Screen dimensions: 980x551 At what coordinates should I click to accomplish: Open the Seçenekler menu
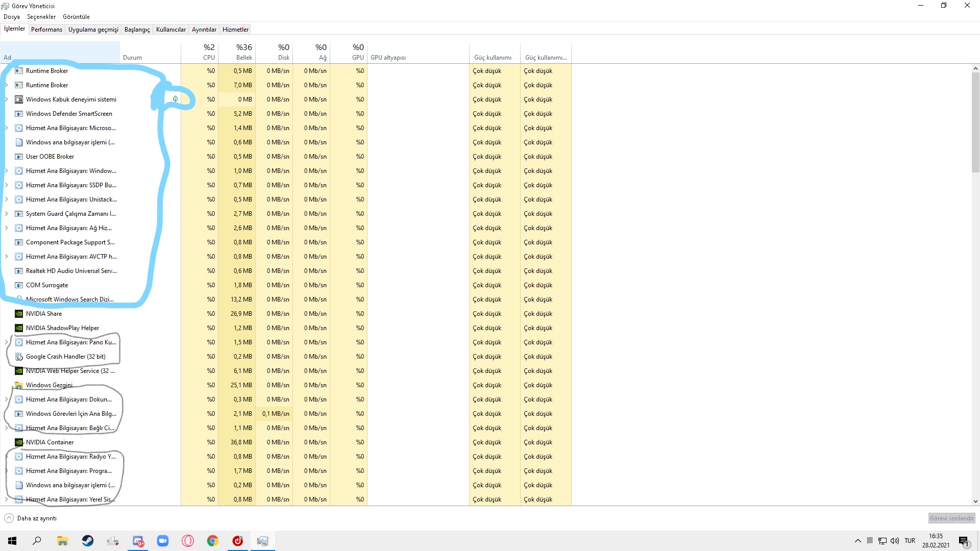[x=41, y=17]
